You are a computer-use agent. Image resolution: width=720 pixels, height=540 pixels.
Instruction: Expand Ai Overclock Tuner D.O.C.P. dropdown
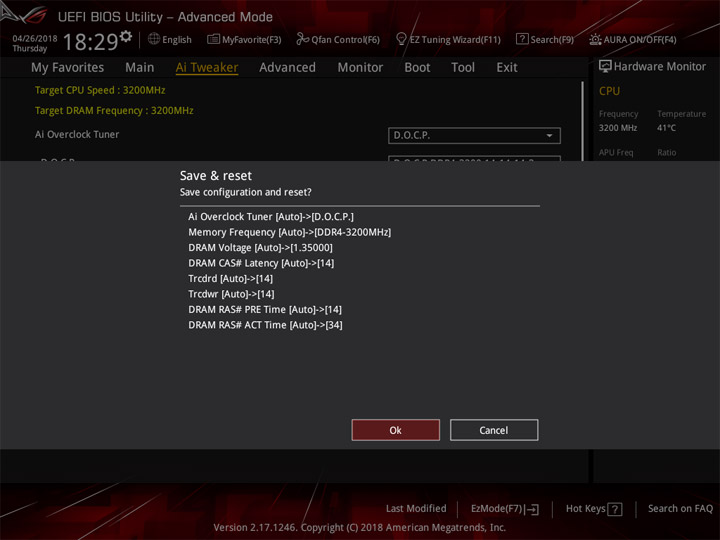point(474,135)
